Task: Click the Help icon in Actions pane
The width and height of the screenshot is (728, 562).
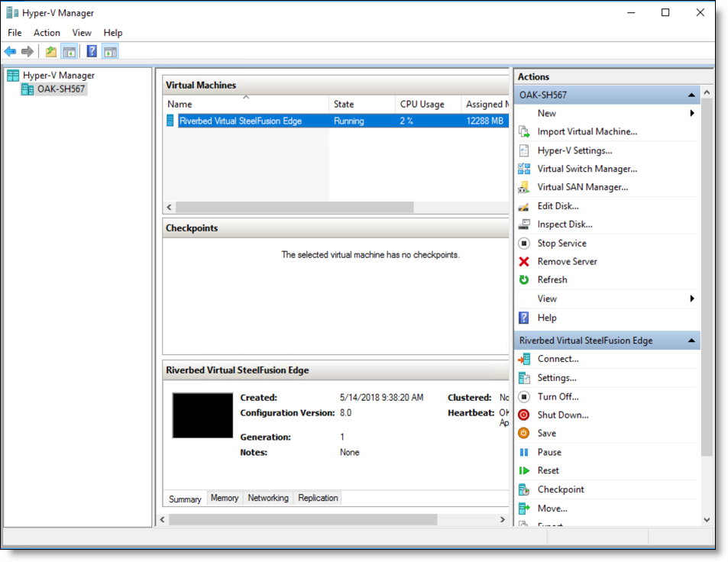Action: 524,318
